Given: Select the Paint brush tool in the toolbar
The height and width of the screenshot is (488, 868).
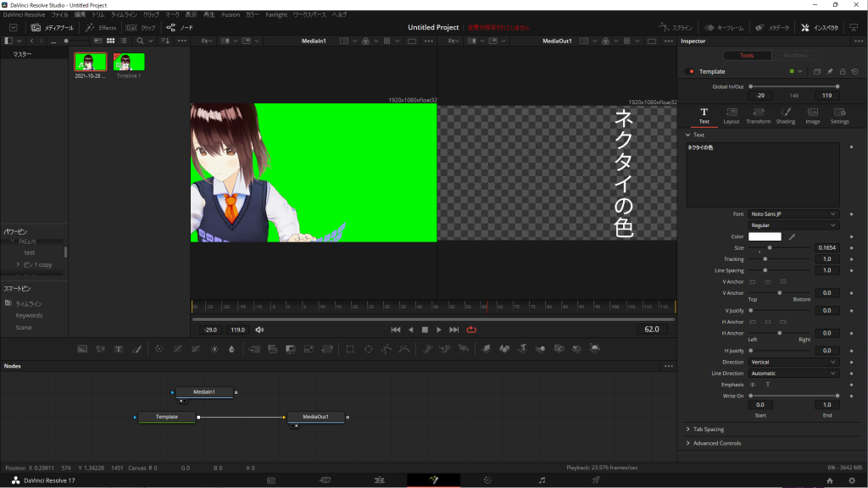Looking at the screenshot, I should (x=136, y=349).
